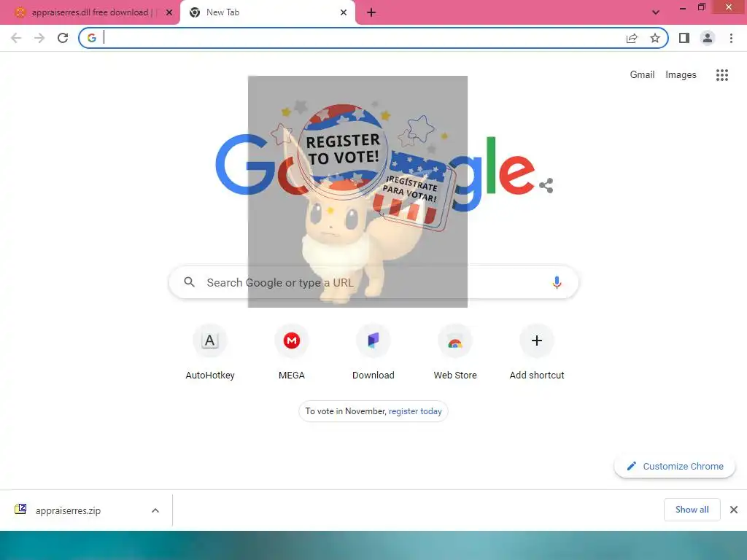747x560 pixels.
Task: Open the Google apps grid
Action: coord(722,75)
